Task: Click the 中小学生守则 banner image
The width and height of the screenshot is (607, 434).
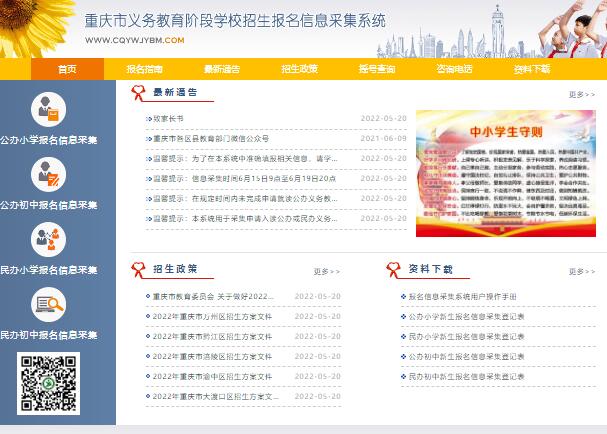Action: pos(506,173)
